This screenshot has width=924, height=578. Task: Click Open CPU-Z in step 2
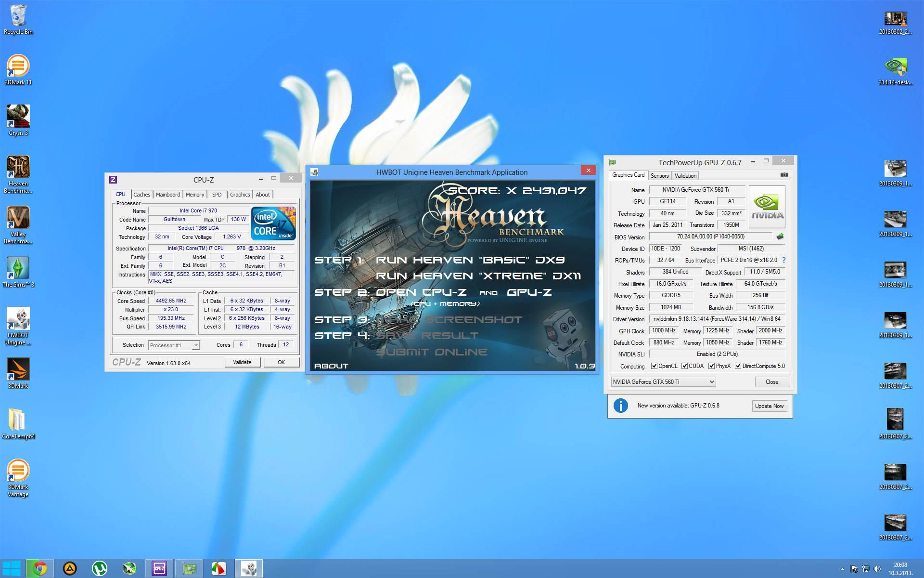[421, 292]
